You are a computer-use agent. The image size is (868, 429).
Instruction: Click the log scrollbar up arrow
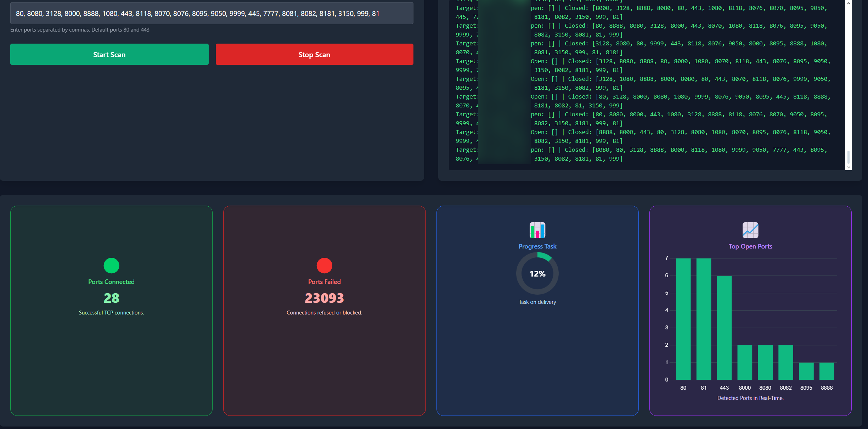click(x=849, y=3)
